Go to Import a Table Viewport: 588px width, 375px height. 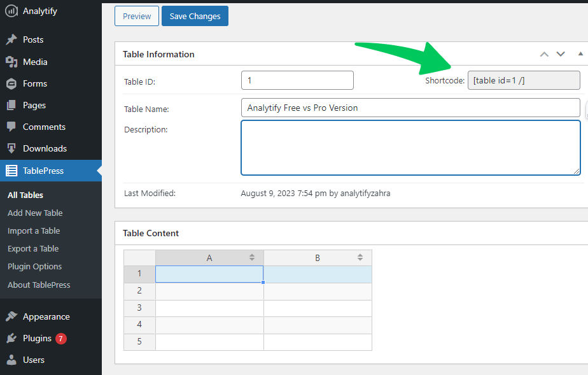[x=34, y=231]
